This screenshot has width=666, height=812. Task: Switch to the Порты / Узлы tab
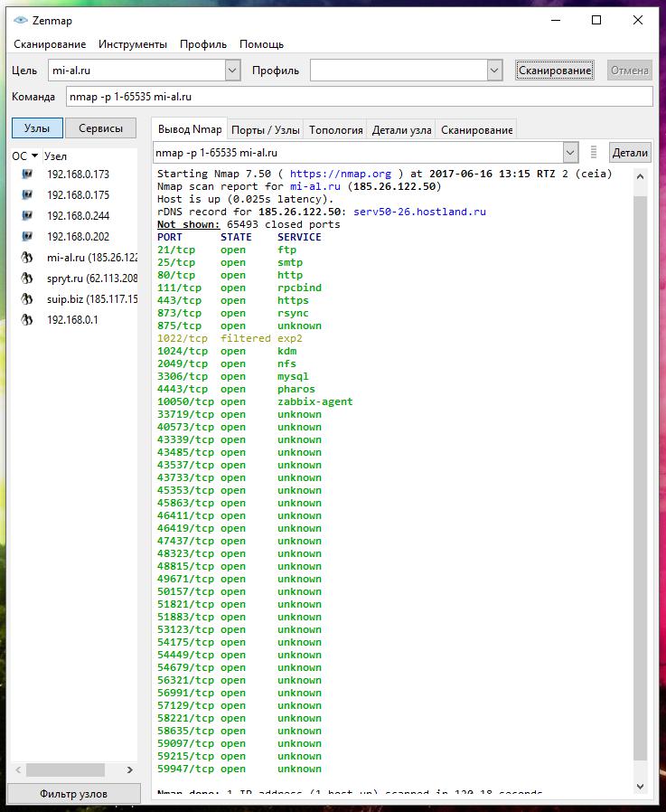click(x=264, y=130)
